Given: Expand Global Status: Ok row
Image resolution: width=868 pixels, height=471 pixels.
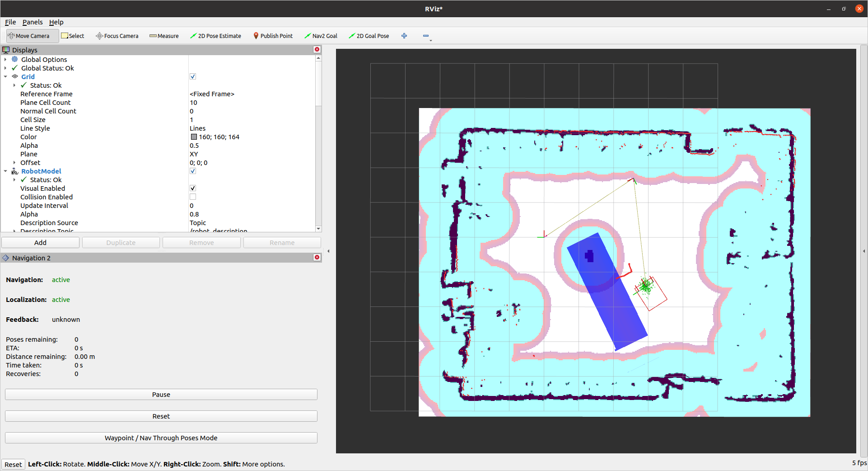Looking at the screenshot, I should click(x=5, y=68).
